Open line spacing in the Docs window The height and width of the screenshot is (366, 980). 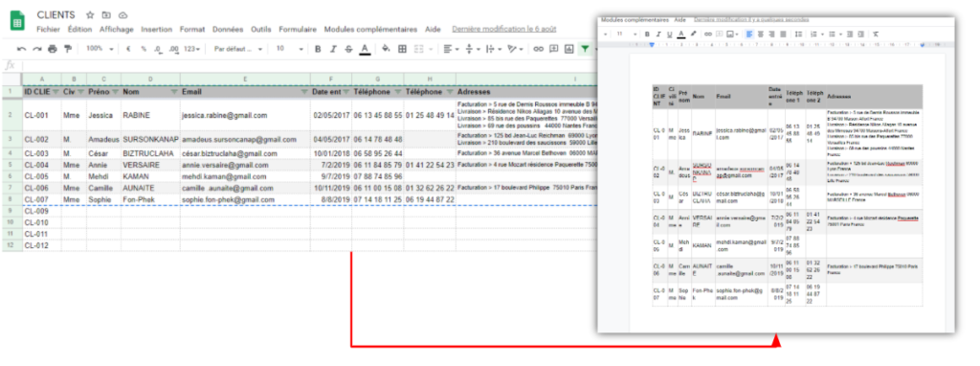coord(798,34)
